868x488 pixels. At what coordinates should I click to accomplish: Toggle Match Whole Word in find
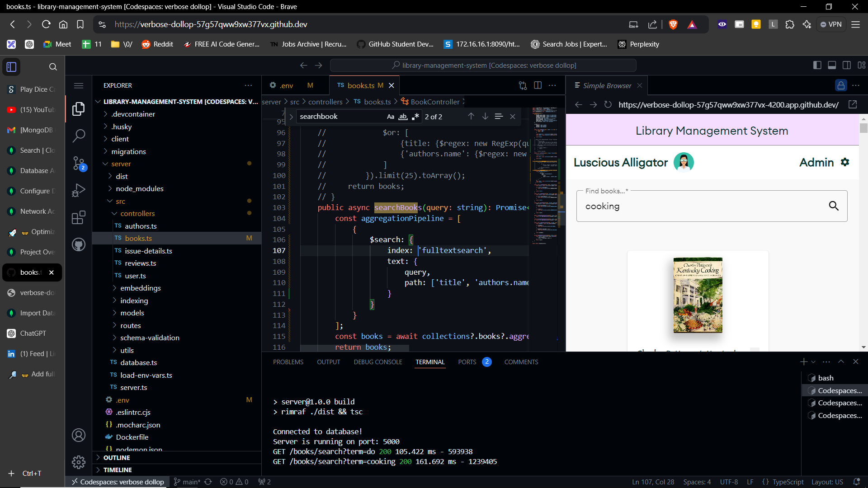pyautogui.click(x=402, y=117)
